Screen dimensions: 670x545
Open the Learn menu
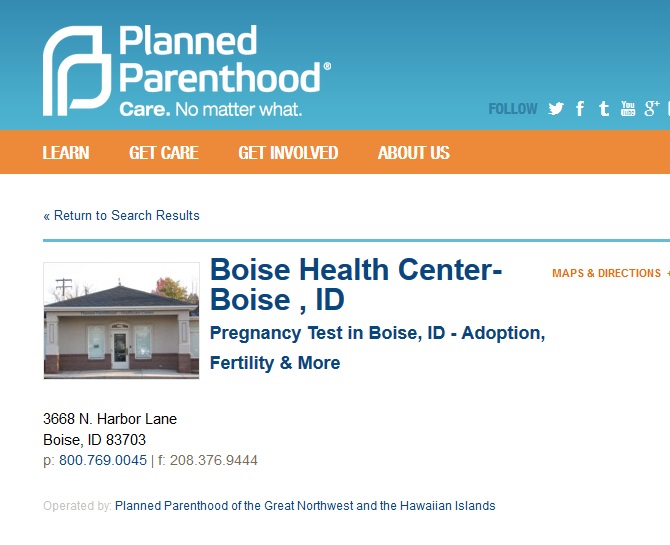coord(66,153)
